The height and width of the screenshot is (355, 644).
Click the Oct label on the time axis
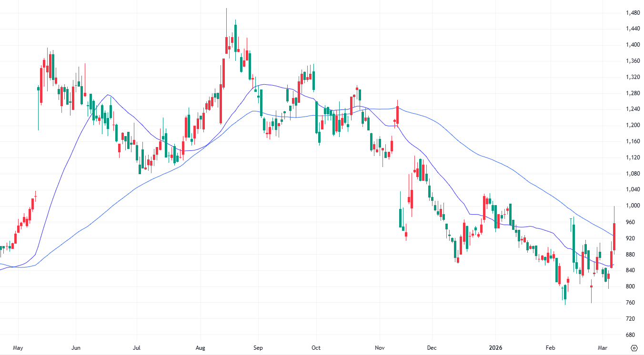coord(316,348)
